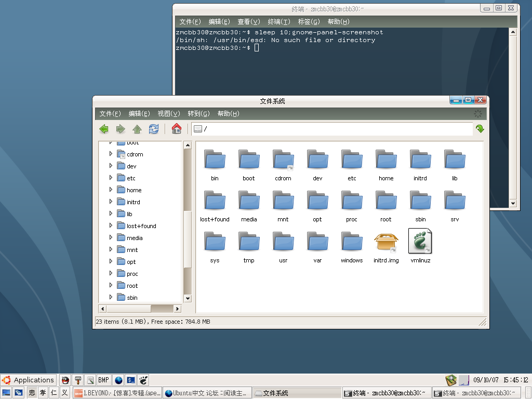Click tree pane scrollbar up arrow

tap(188, 145)
